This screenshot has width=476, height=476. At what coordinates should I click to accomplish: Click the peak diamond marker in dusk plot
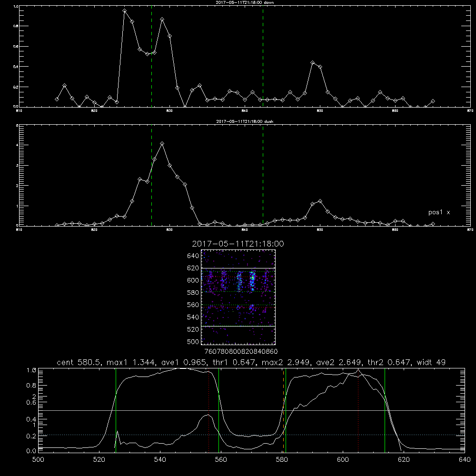tap(162, 144)
